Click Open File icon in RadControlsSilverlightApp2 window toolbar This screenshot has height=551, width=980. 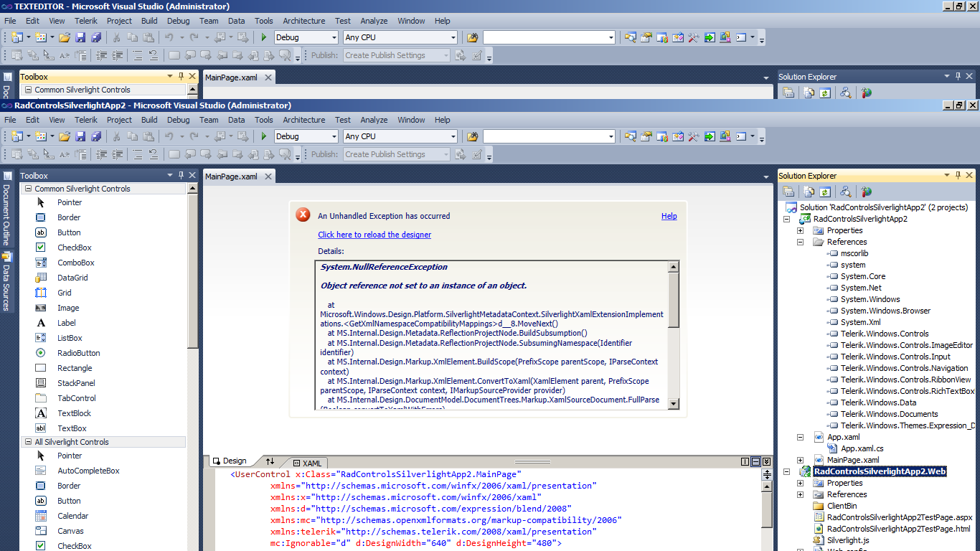click(x=65, y=136)
